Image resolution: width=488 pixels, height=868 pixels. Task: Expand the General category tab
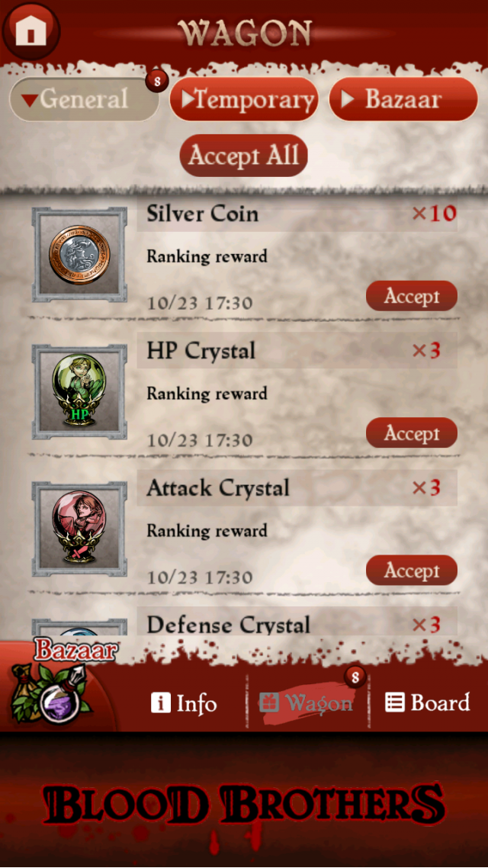click(x=84, y=100)
